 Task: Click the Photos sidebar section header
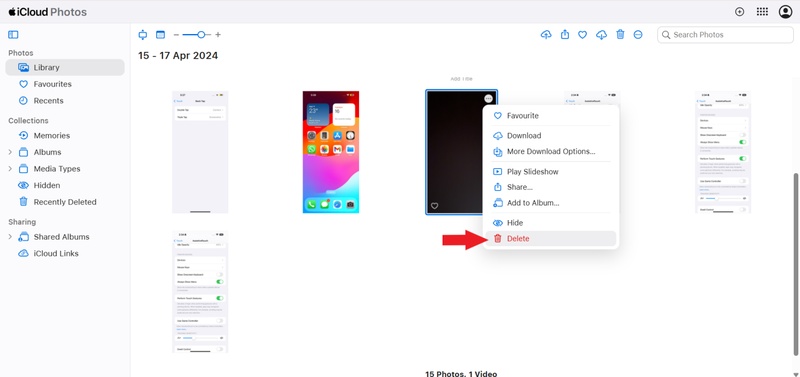(21, 53)
